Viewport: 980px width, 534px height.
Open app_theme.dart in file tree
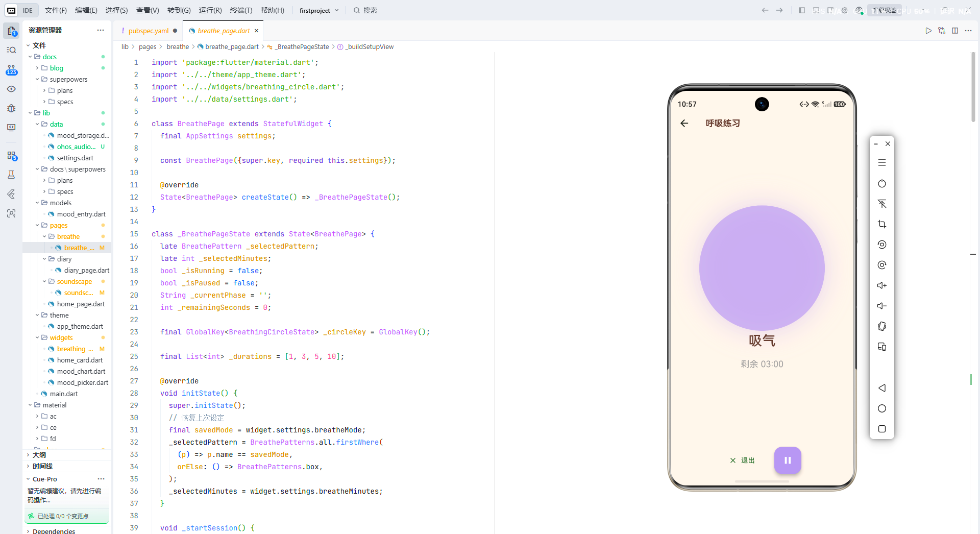click(x=80, y=326)
